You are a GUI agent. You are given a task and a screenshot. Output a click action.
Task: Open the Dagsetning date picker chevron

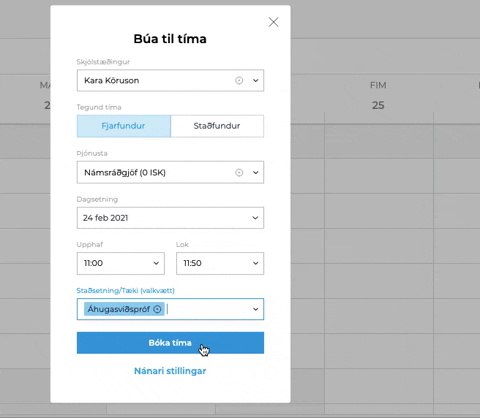pyautogui.click(x=255, y=218)
